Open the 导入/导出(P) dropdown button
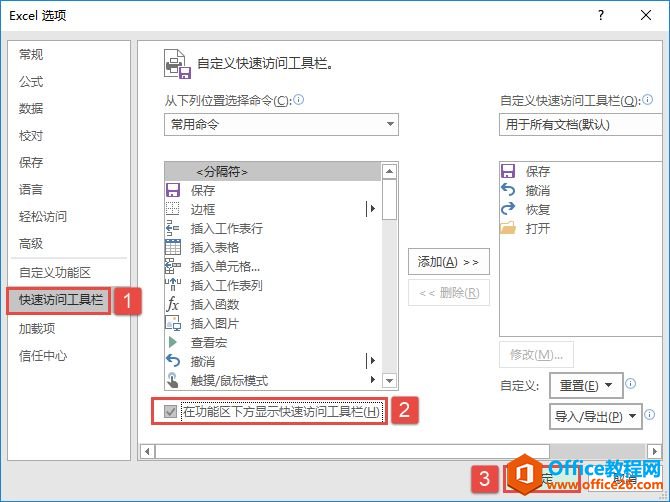 [595, 416]
